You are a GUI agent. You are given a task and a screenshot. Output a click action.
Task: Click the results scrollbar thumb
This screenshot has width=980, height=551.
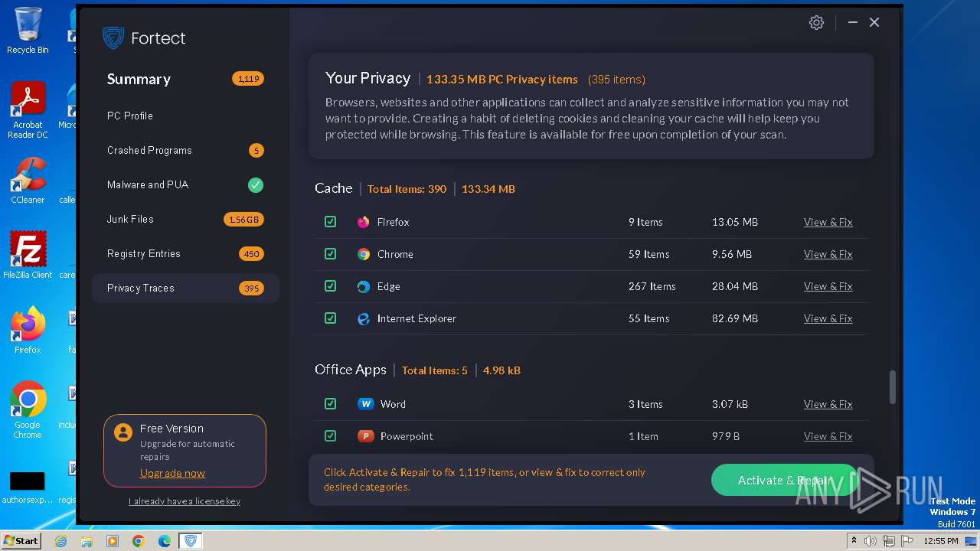point(892,387)
